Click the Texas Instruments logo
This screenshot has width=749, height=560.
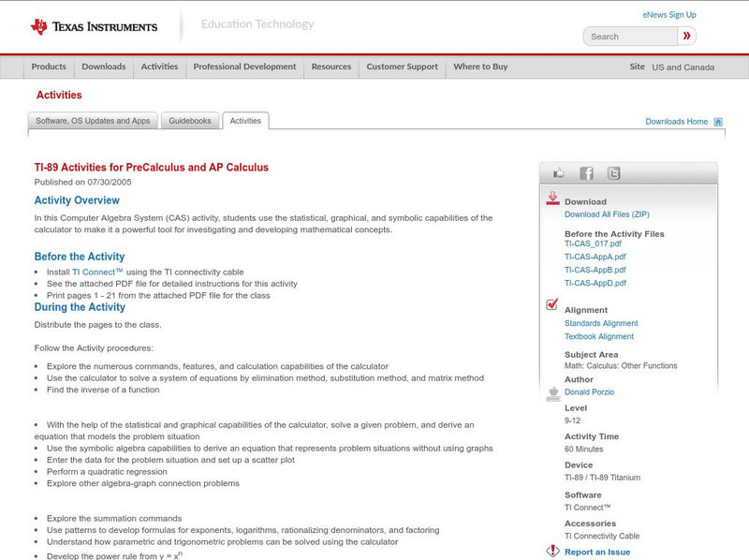pyautogui.click(x=95, y=27)
